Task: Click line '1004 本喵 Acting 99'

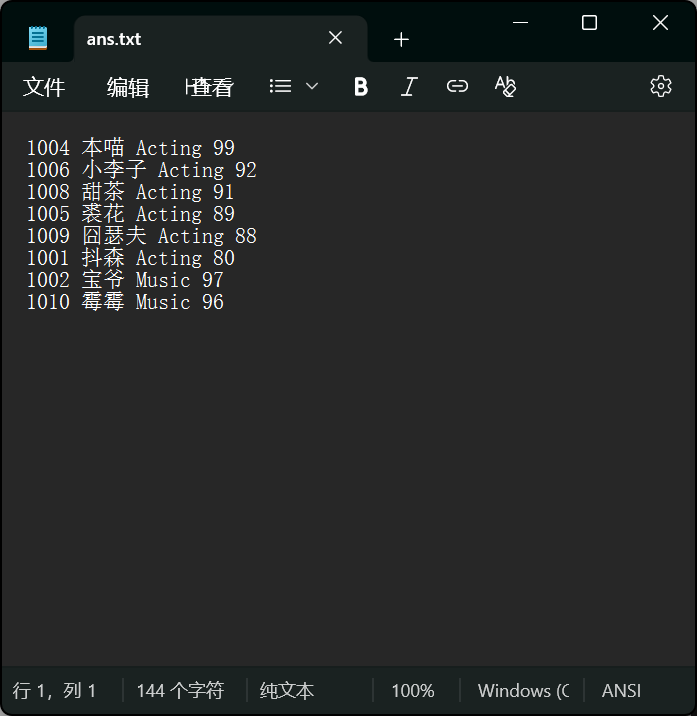Action: pos(131,148)
